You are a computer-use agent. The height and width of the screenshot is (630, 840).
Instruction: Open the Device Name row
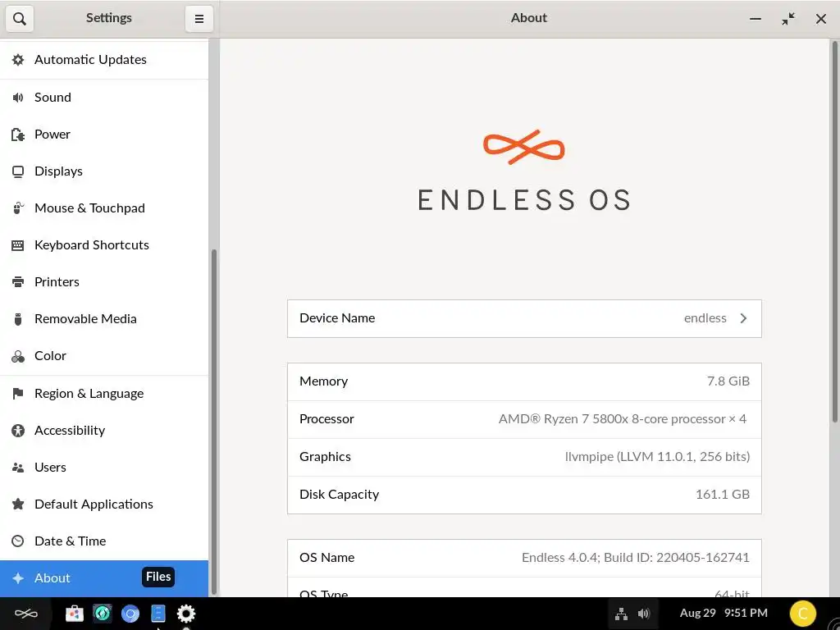(524, 318)
